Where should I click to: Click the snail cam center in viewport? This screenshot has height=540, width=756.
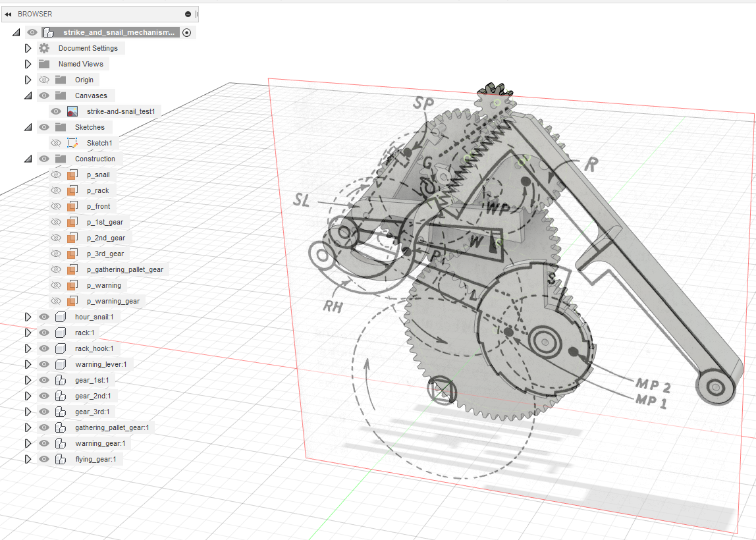(545, 342)
